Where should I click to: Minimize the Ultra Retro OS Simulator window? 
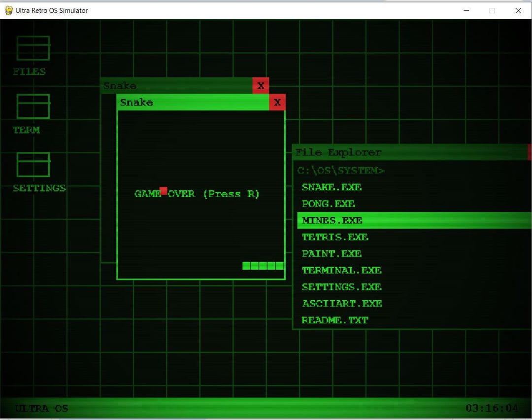click(x=466, y=10)
